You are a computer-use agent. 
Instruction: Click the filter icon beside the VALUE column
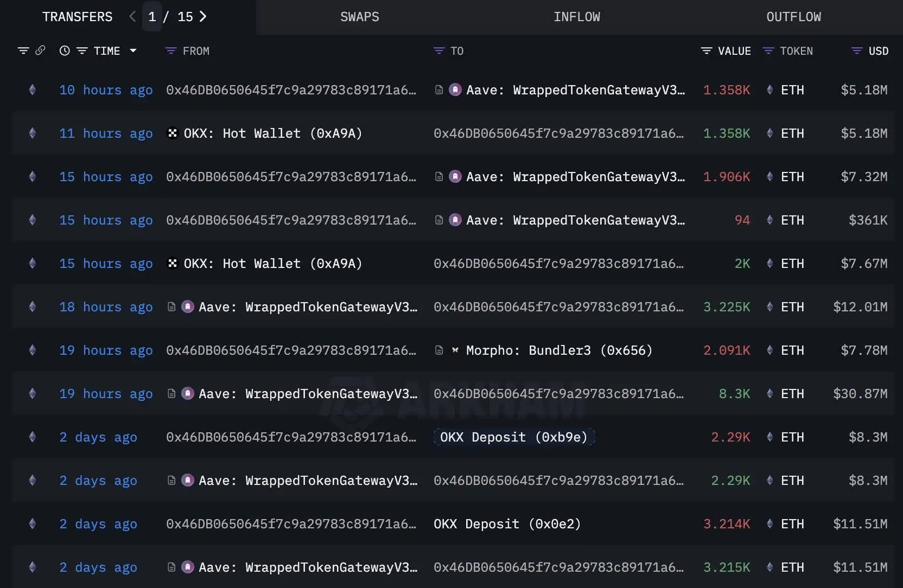tap(705, 50)
